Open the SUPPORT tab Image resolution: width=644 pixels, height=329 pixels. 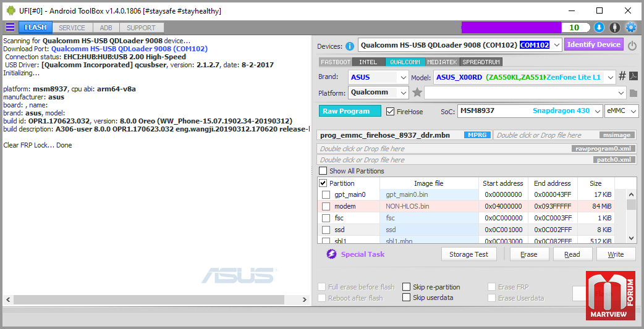(x=141, y=28)
